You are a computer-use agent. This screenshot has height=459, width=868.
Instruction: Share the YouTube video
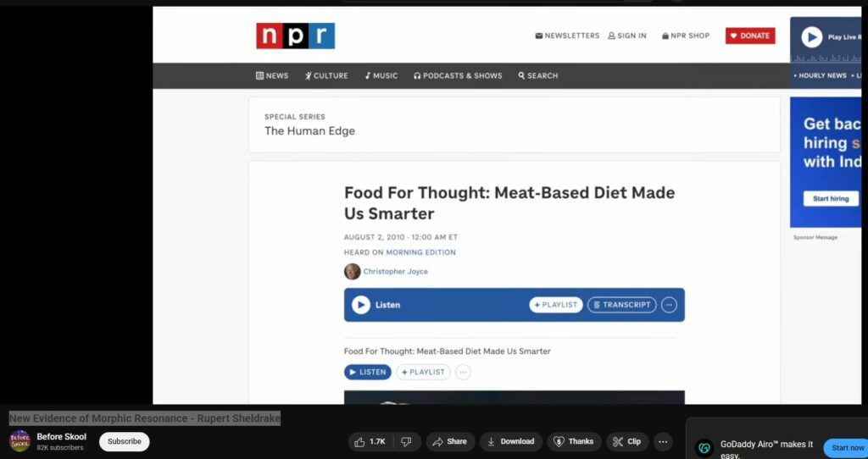click(448, 441)
